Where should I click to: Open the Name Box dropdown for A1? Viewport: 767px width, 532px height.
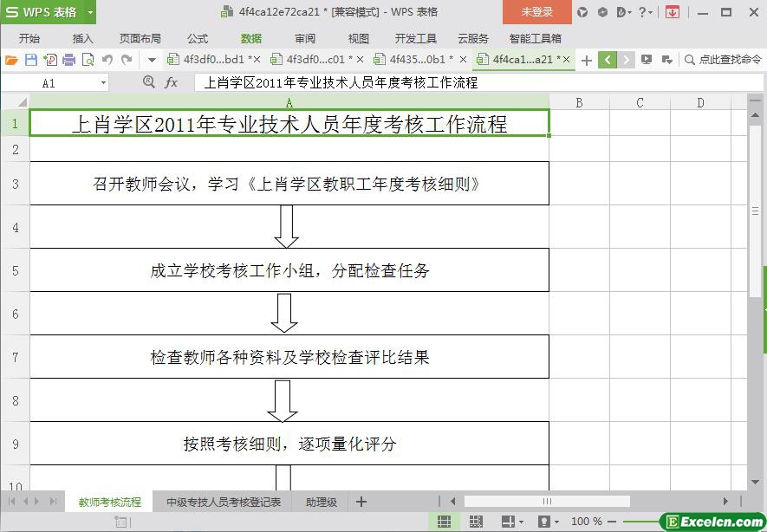[x=103, y=83]
